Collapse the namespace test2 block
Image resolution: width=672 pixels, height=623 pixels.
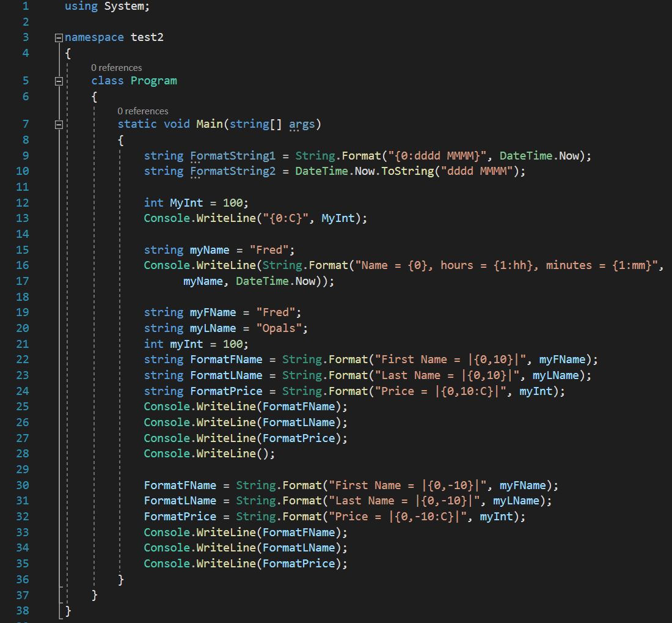pos(59,37)
